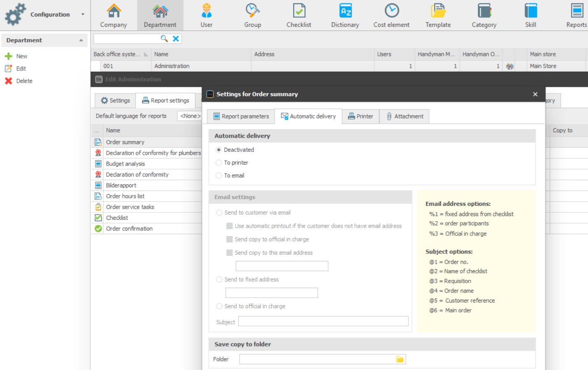
Task: Click the Address column header
Action: click(313, 54)
